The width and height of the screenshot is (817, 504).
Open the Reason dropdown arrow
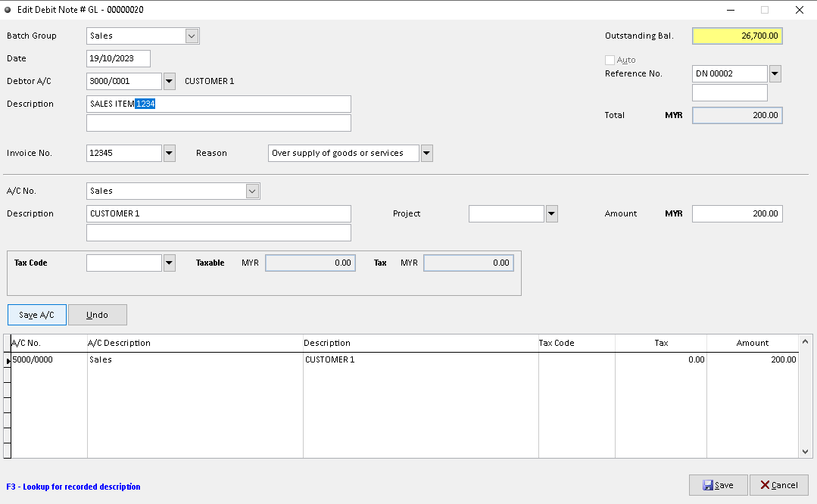427,153
